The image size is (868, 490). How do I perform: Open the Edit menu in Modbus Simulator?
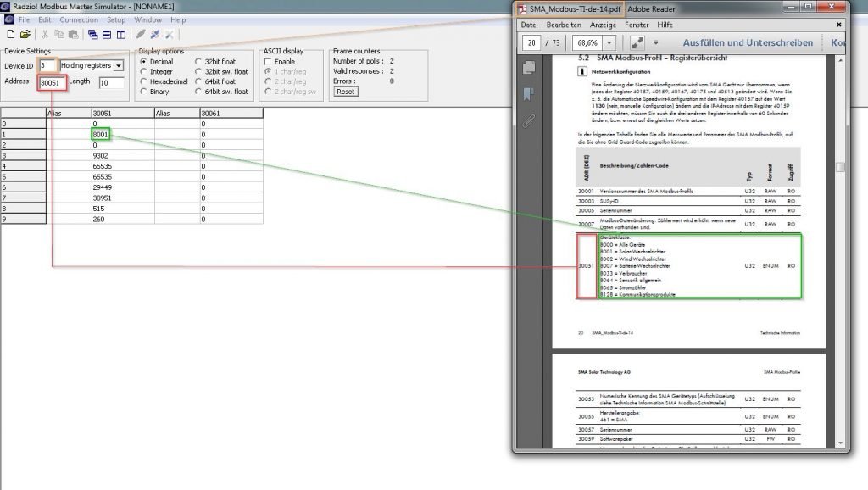point(45,19)
